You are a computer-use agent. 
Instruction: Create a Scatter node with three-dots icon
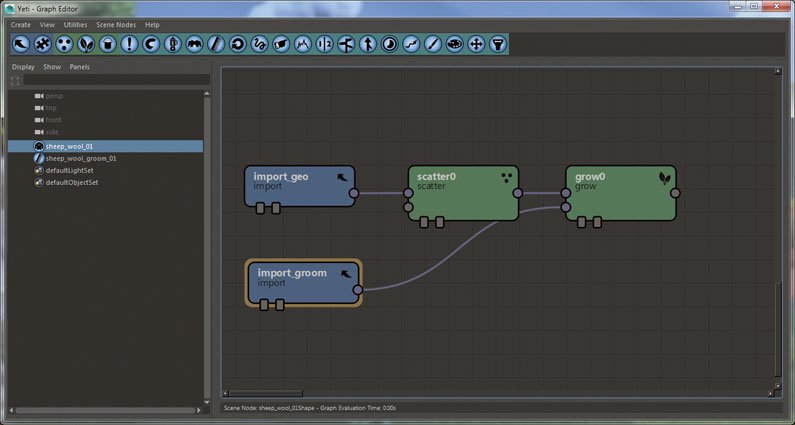[x=64, y=44]
